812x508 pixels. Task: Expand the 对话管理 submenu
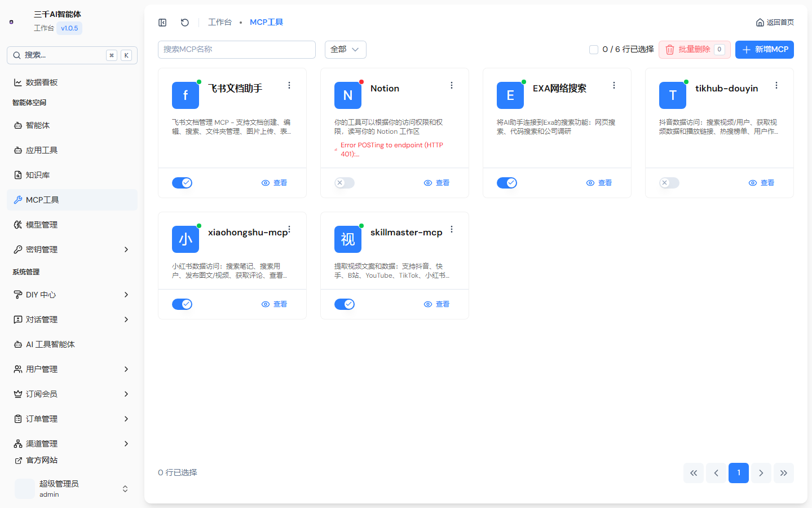[126, 319]
